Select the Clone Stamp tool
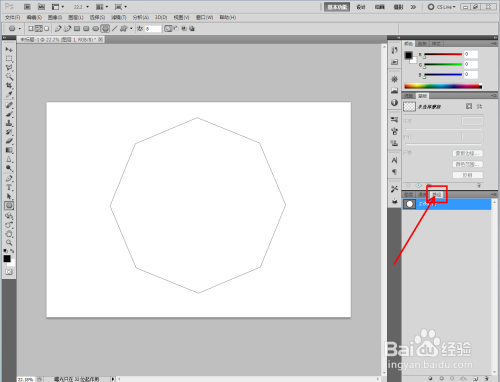The image size is (500, 382). [9, 123]
